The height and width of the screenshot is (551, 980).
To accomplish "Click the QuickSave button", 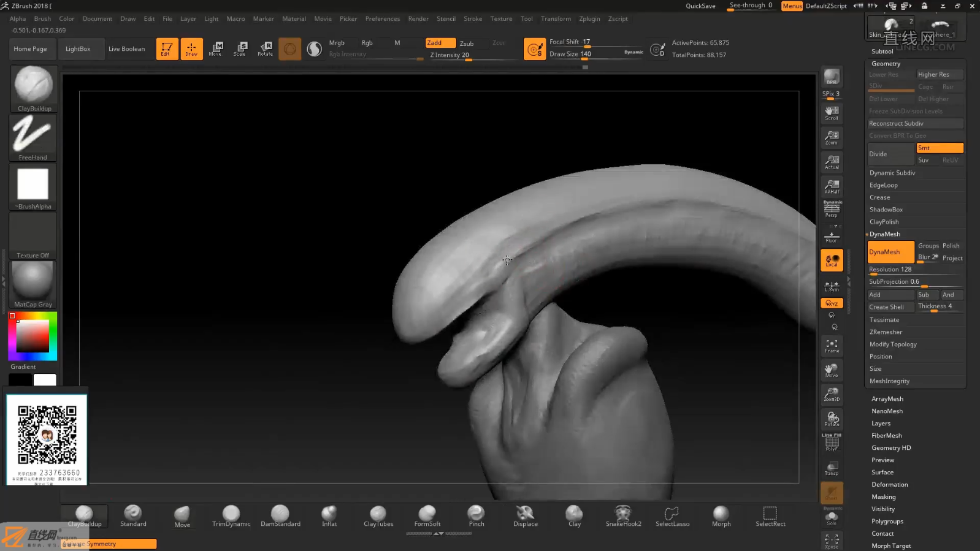I will point(700,6).
